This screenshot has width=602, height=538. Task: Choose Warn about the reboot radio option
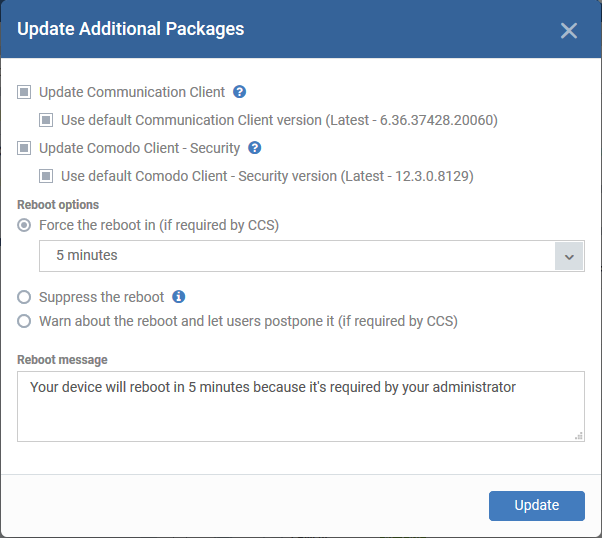click(24, 321)
